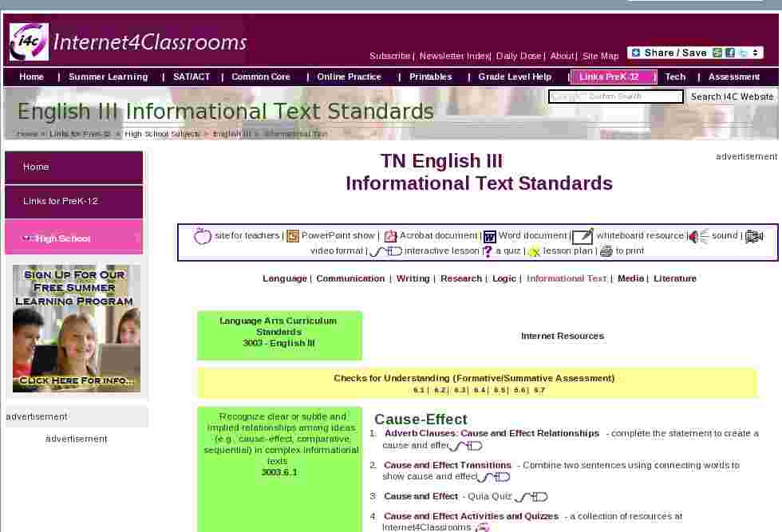Viewport: 782px width, 532px height.
Task: Click the video format camera icon
Action: coord(754,236)
